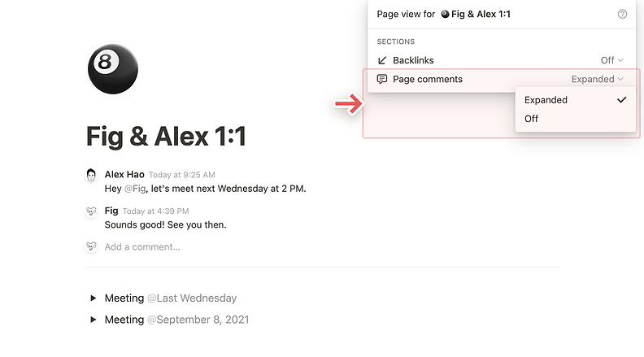Click the Add a comment field

click(x=142, y=246)
